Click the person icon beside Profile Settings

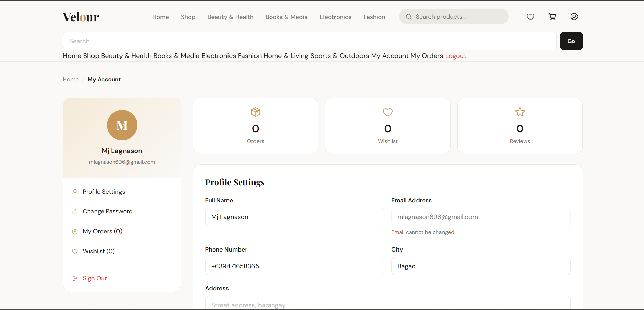(x=75, y=192)
